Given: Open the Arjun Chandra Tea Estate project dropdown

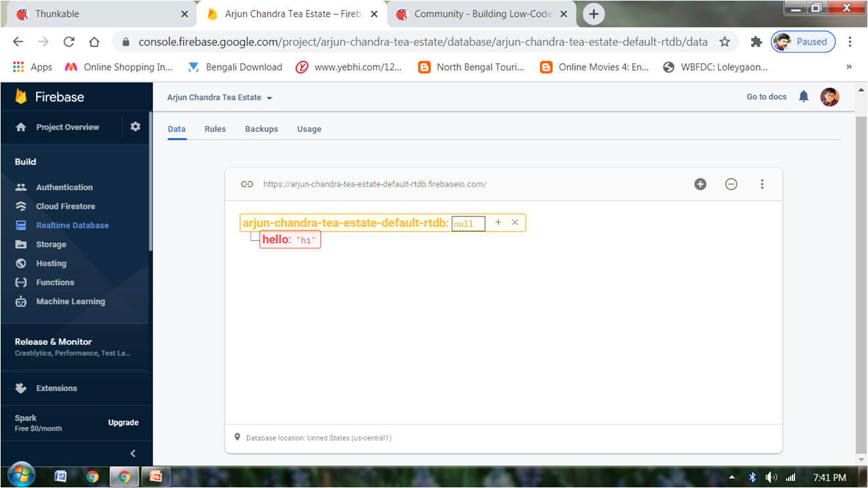Looking at the screenshot, I should pyautogui.click(x=220, y=97).
